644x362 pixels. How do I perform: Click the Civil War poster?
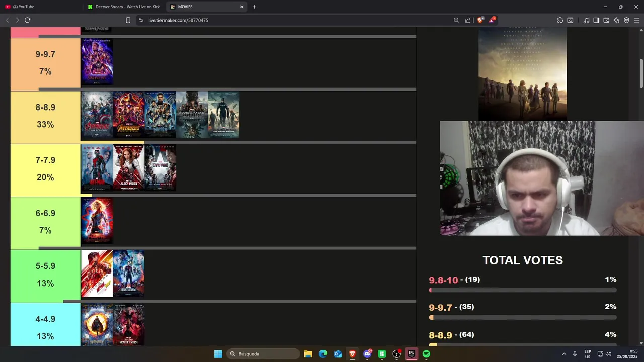(x=160, y=167)
